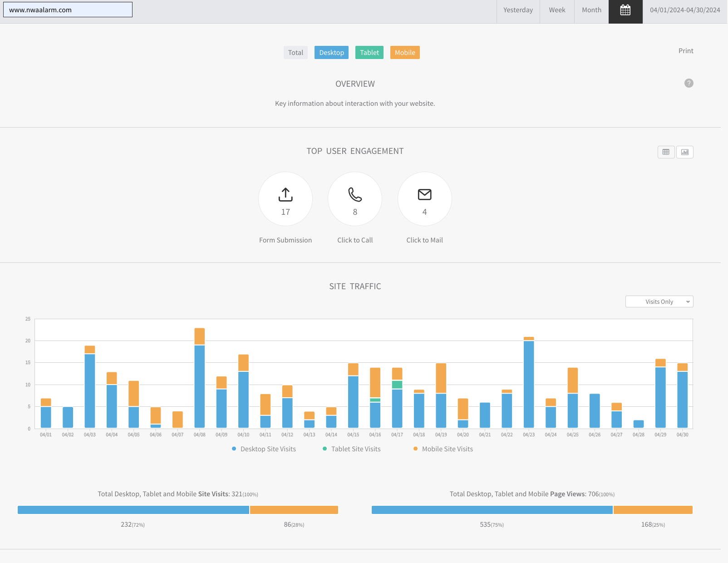
Task: Toggle Desktop Site Visits legend series
Action: pos(264,449)
